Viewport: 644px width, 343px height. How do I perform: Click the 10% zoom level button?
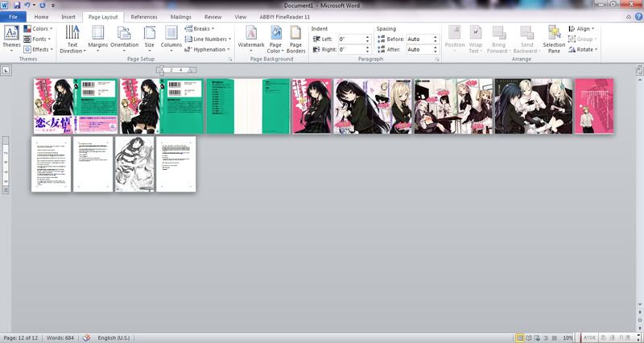[x=568, y=337]
